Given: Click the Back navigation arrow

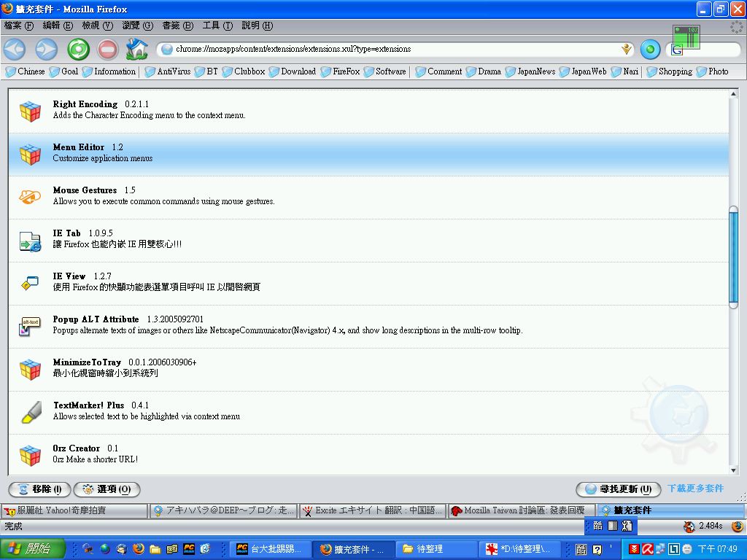Looking at the screenshot, I should 15,49.
